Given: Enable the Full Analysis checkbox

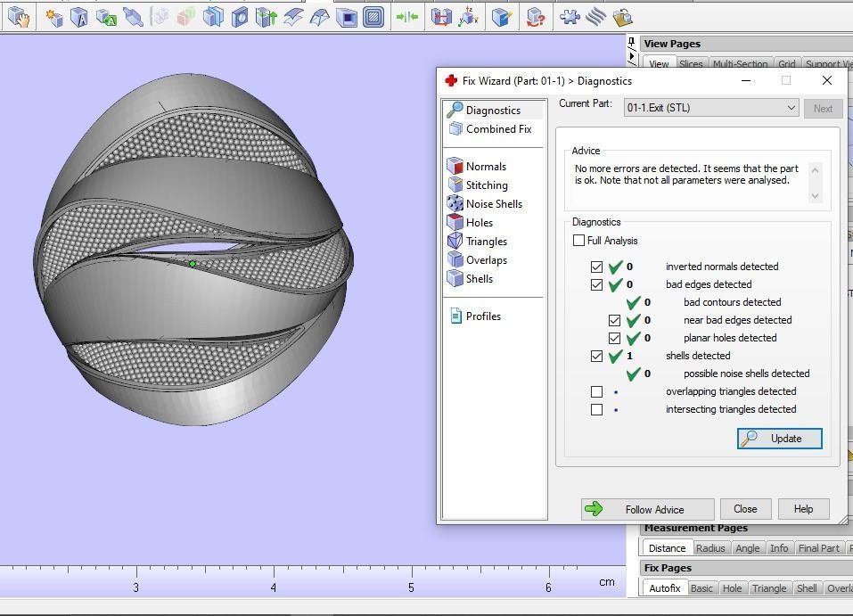Looking at the screenshot, I should (578, 240).
